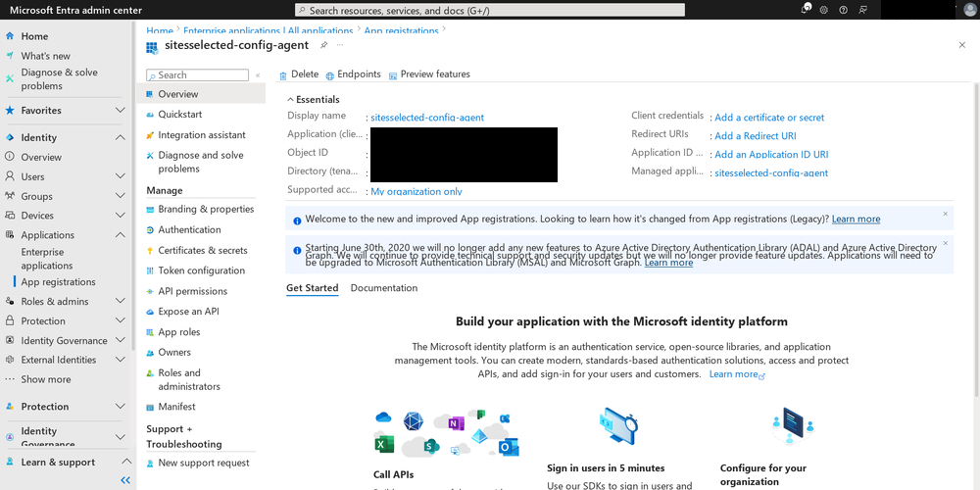Open Endpoints from the toolbar
The width and height of the screenshot is (980, 490).
(x=353, y=74)
